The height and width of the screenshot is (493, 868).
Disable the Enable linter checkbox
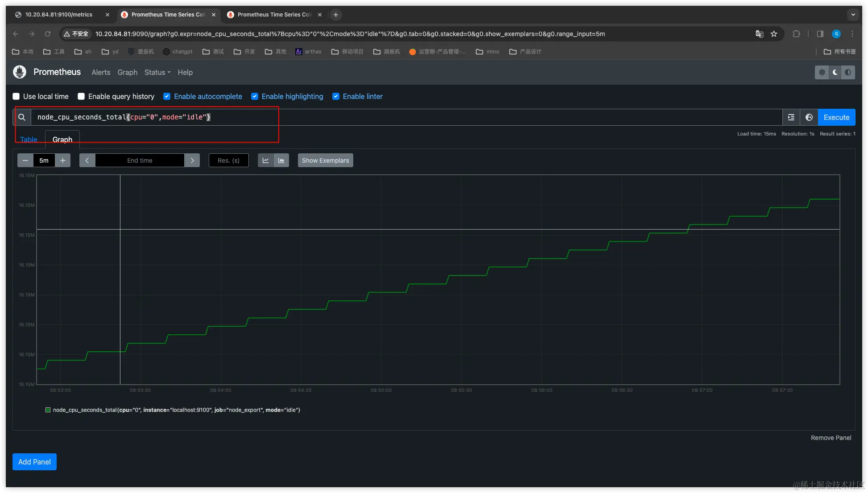point(336,96)
